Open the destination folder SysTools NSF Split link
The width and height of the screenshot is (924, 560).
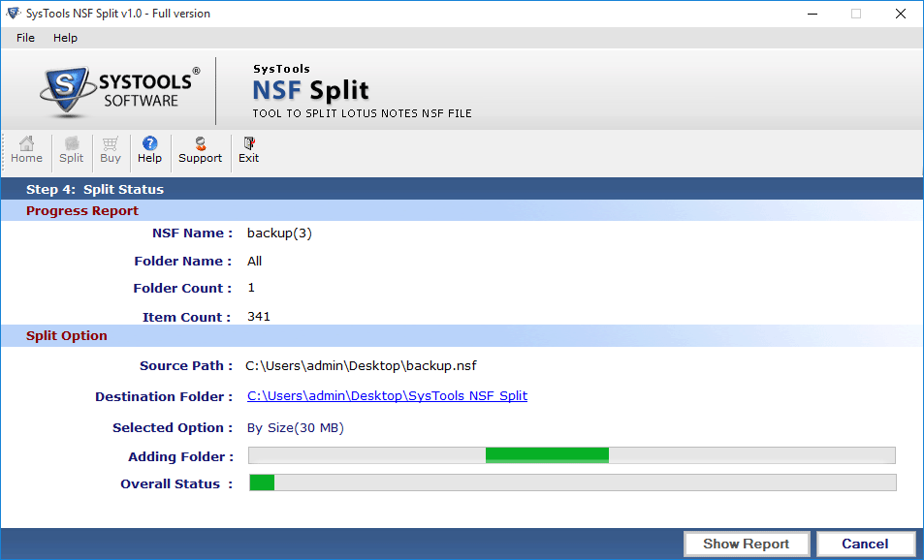point(387,395)
